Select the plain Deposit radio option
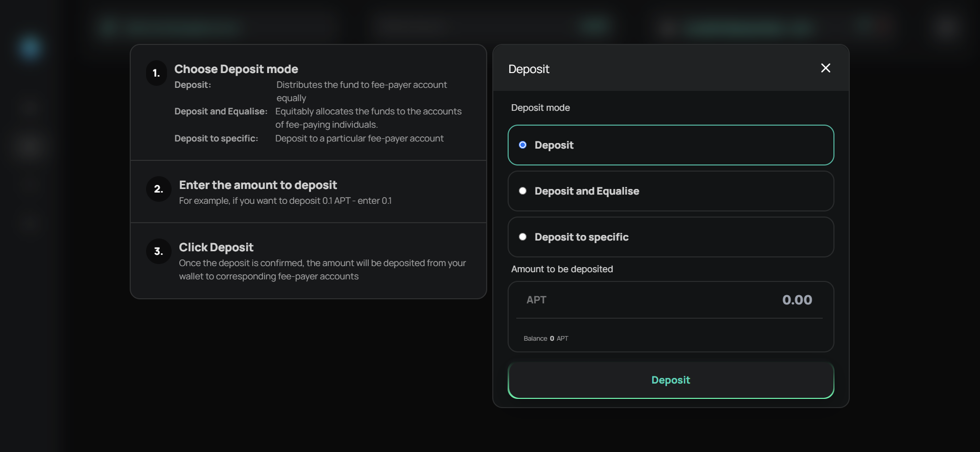The width and height of the screenshot is (980, 452). (523, 145)
